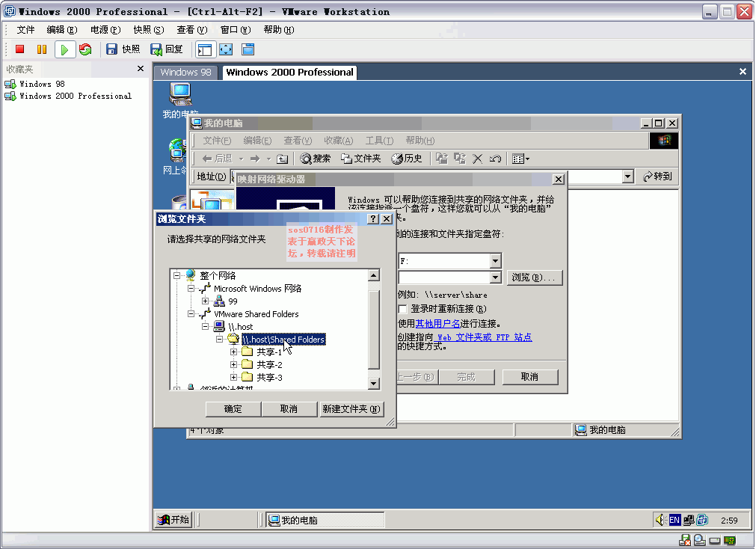Click the 浏览(B)... browse button
This screenshot has height=549, width=756.
tap(535, 277)
